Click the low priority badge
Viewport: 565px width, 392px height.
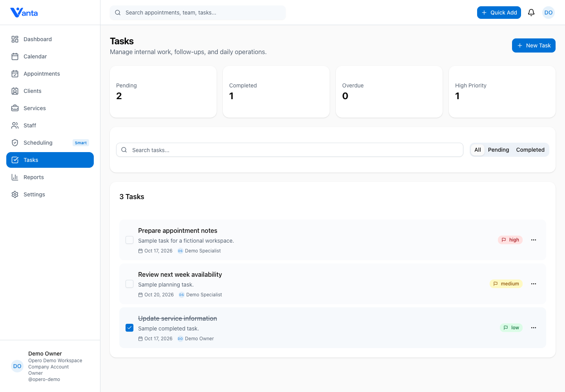pos(511,328)
